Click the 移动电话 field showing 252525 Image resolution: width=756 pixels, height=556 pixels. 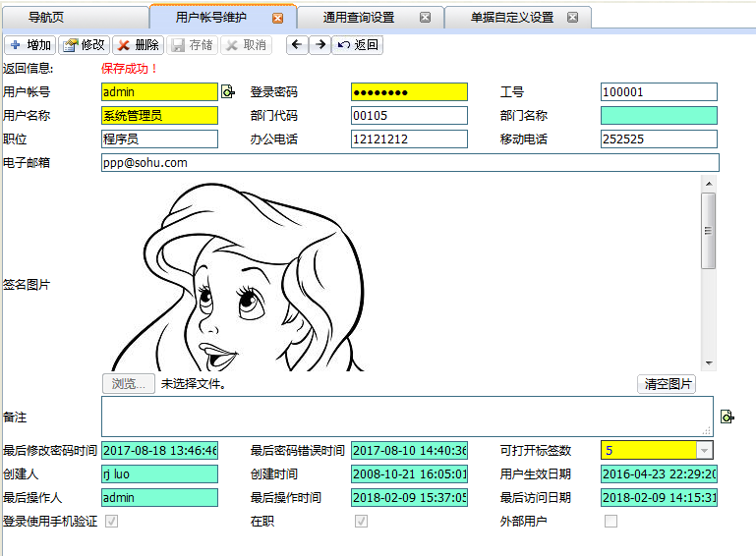point(659,139)
